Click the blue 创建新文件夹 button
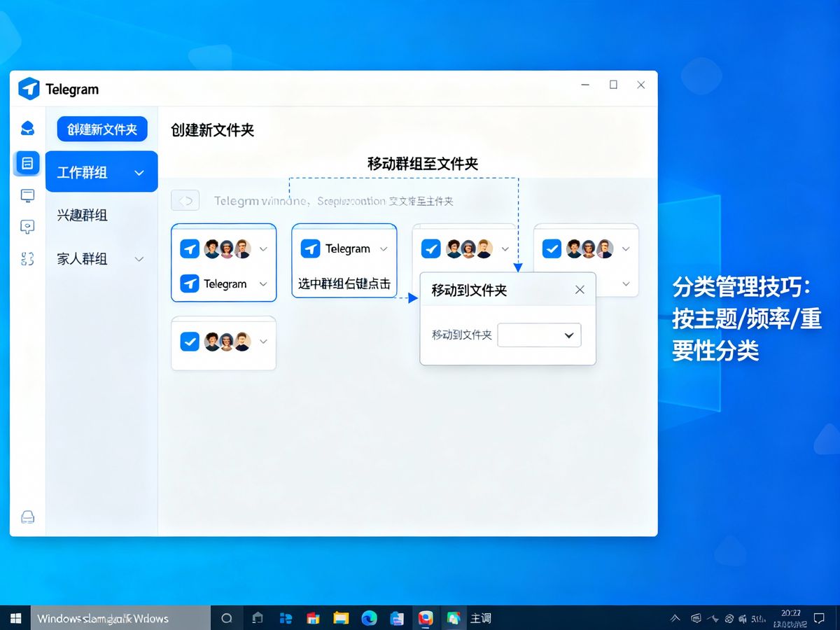Viewport: 840px width, 630px height. [102, 129]
